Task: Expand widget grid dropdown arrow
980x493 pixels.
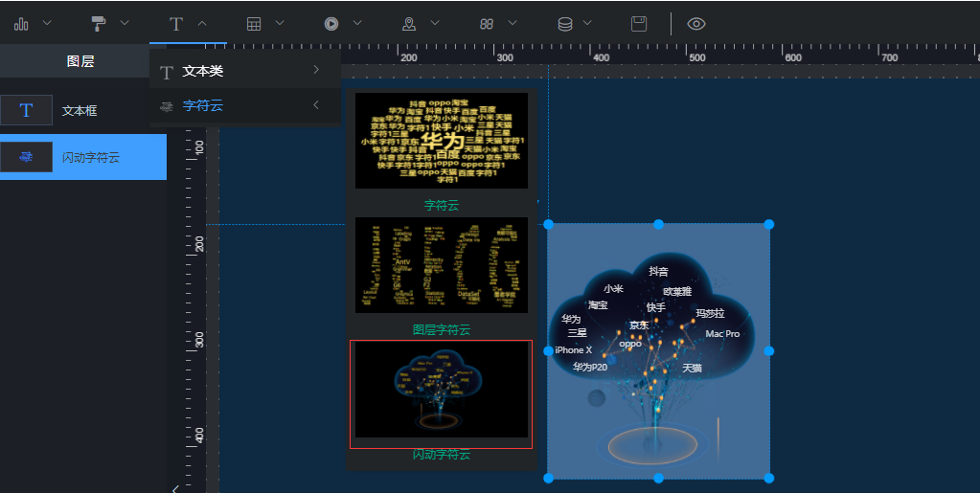Action: (x=512, y=23)
